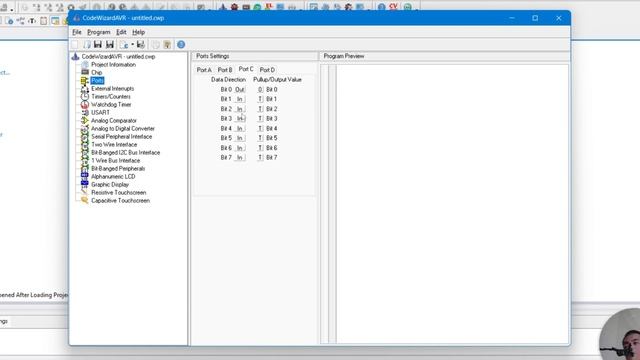
Task: Click the Generate, Save and Exit toolbar icon
Action: (140, 44)
